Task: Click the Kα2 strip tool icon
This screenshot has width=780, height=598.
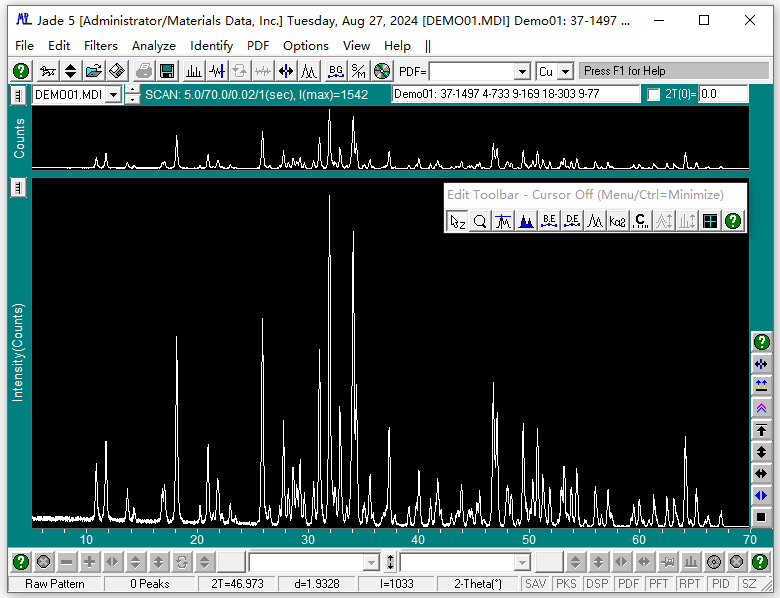Action: click(618, 222)
